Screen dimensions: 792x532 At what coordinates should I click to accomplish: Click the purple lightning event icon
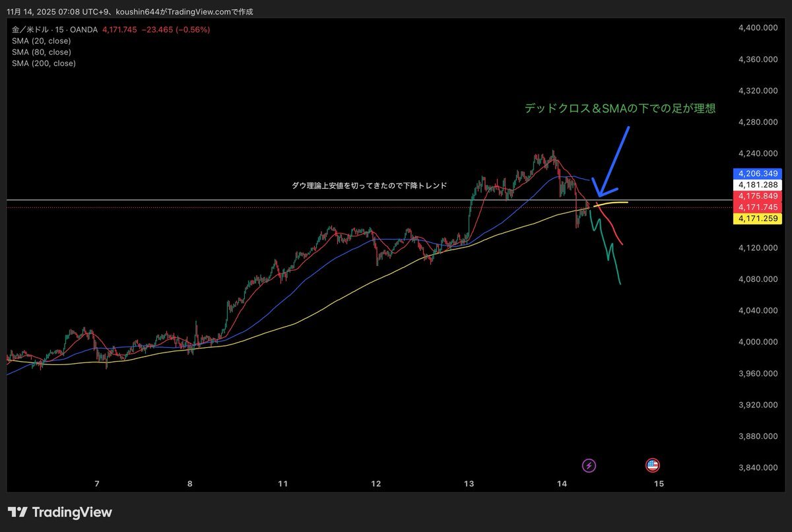pyautogui.click(x=589, y=466)
